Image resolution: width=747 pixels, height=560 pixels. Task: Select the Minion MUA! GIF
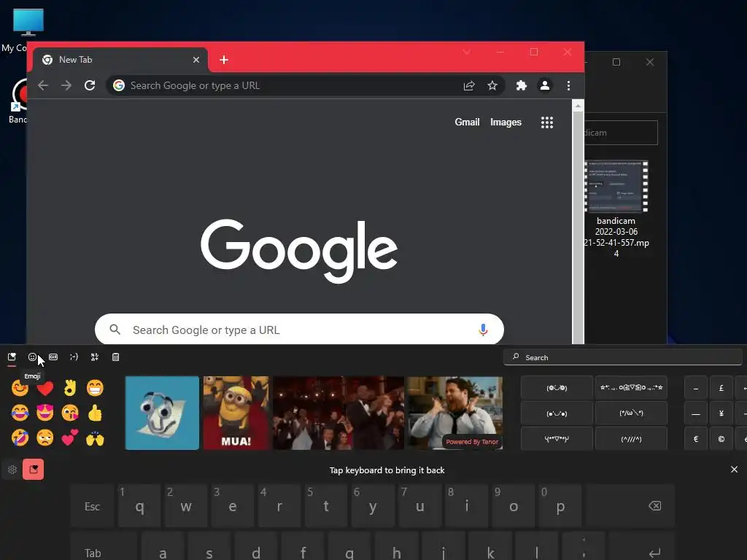click(236, 413)
